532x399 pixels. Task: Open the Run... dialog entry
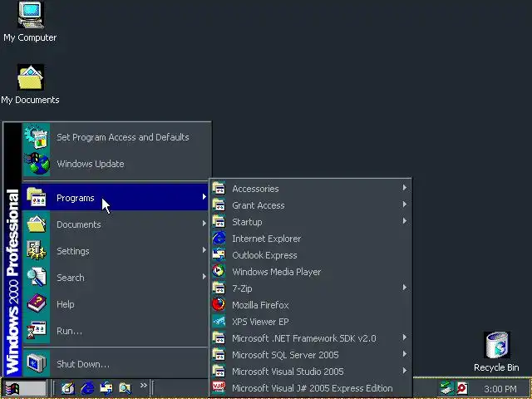[x=116, y=331]
